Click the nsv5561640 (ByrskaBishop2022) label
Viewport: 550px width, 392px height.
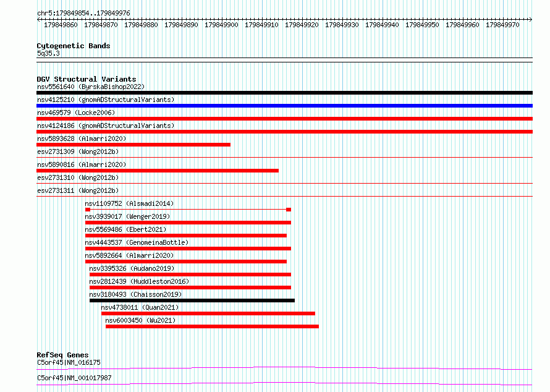pos(91,87)
